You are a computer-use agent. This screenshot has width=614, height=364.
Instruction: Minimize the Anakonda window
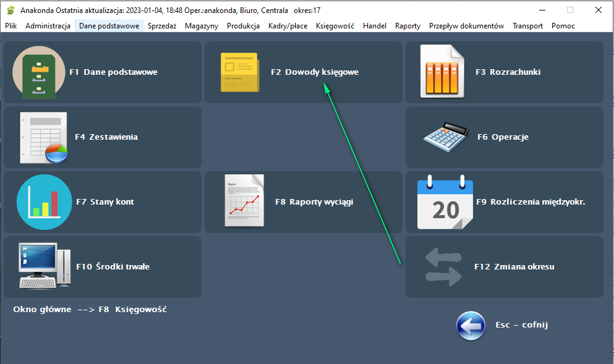coord(542,10)
